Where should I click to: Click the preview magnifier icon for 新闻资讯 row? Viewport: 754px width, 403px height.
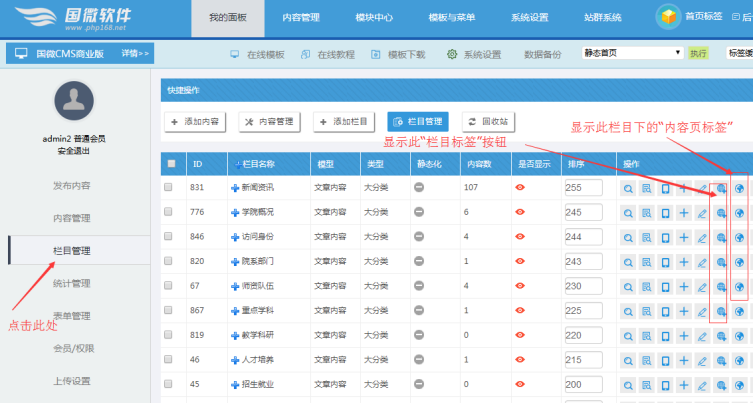[628, 187]
